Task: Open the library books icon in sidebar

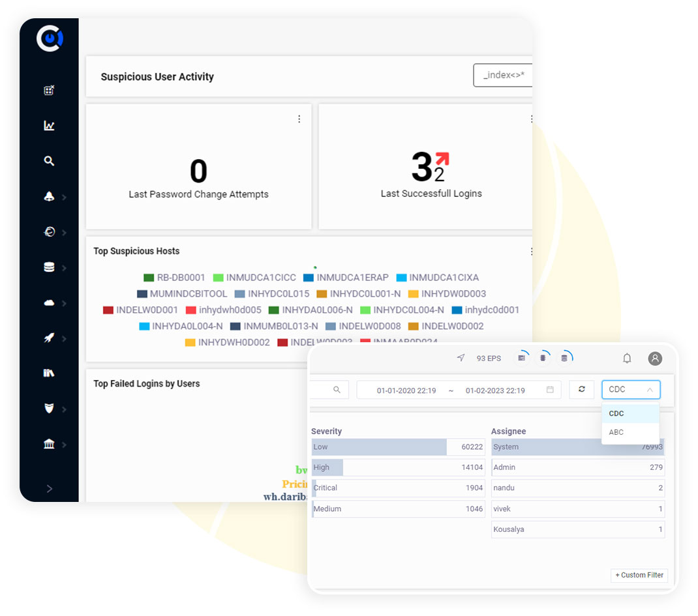Action: 49,373
